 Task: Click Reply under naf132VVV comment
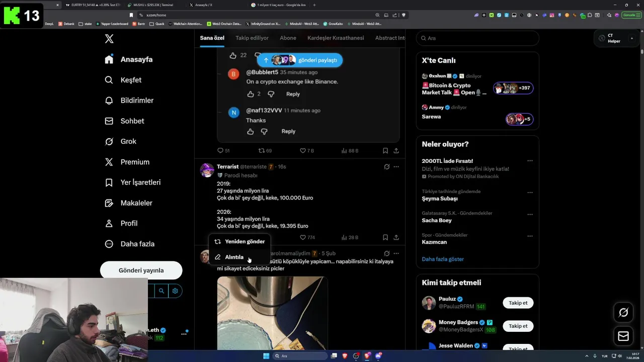coord(288,131)
